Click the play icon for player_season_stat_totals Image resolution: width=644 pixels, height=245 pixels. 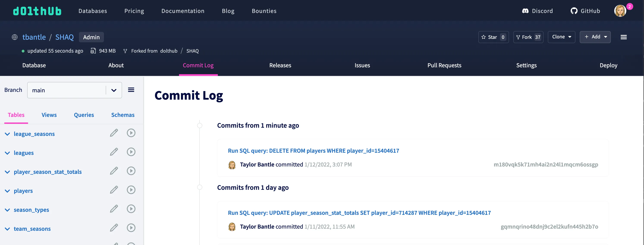pyautogui.click(x=131, y=171)
